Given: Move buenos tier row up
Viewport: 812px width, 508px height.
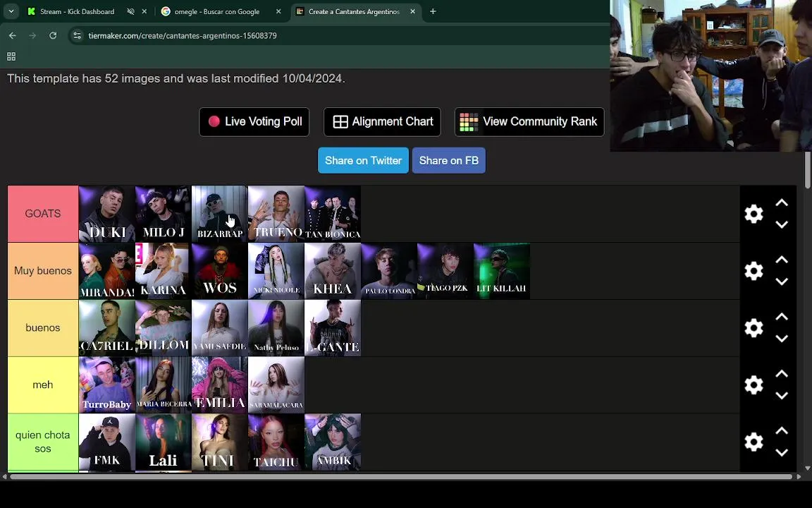Looking at the screenshot, I should (x=782, y=317).
